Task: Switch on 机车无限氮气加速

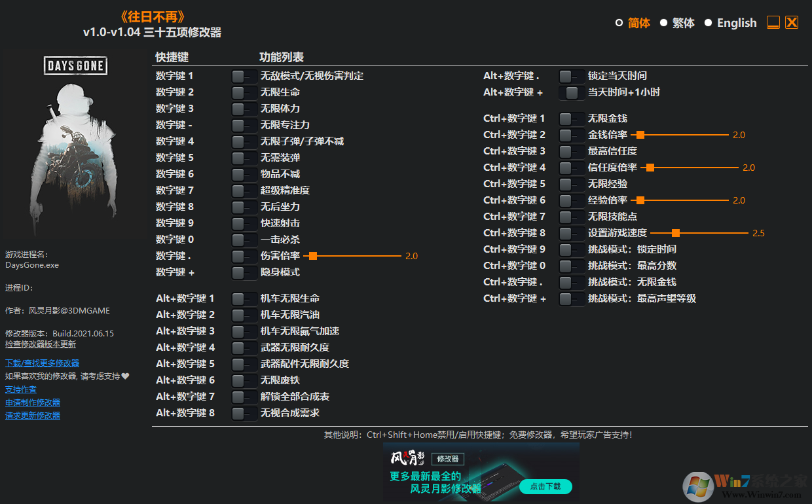Action: 244,331
